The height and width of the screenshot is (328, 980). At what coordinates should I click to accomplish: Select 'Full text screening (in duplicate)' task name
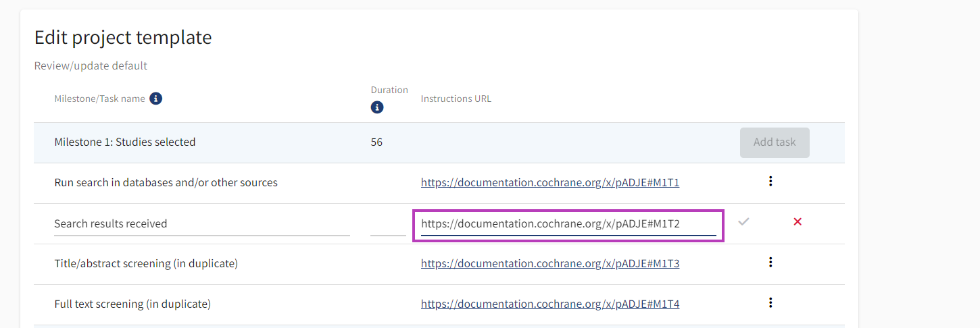coord(132,304)
